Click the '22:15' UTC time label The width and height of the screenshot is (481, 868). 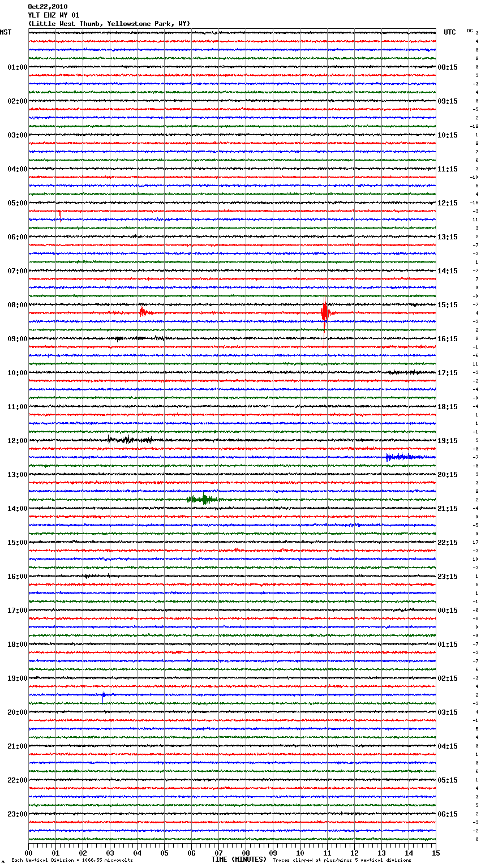tap(448, 543)
